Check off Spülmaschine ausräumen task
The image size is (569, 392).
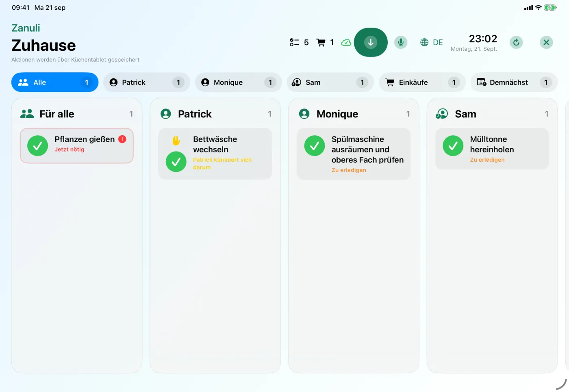pyautogui.click(x=315, y=146)
